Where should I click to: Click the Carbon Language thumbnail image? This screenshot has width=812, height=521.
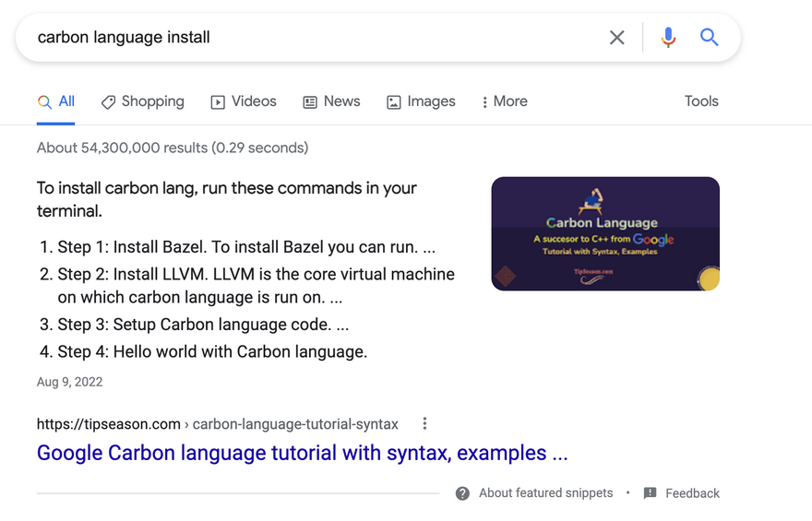point(604,233)
